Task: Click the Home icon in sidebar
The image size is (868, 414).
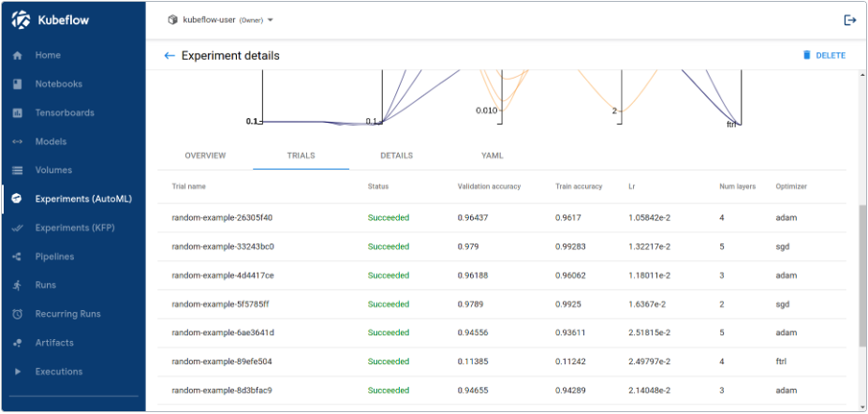Action: tap(17, 55)
